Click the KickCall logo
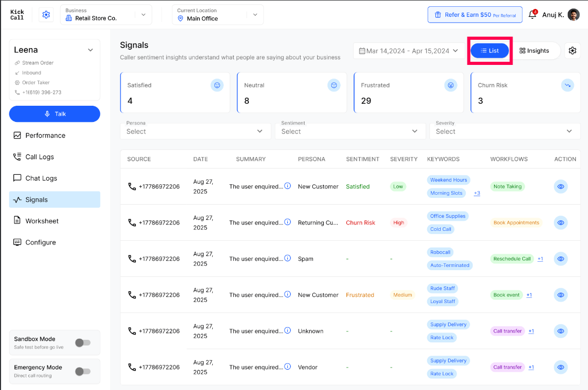The width and height of the screenshot is (588, 390). (x=17, y=15)
